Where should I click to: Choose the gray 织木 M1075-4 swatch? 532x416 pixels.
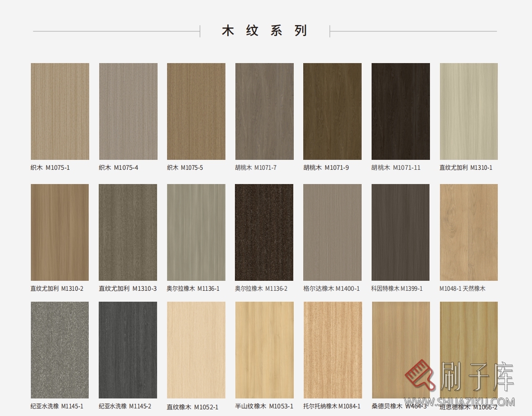click(128, 111)
